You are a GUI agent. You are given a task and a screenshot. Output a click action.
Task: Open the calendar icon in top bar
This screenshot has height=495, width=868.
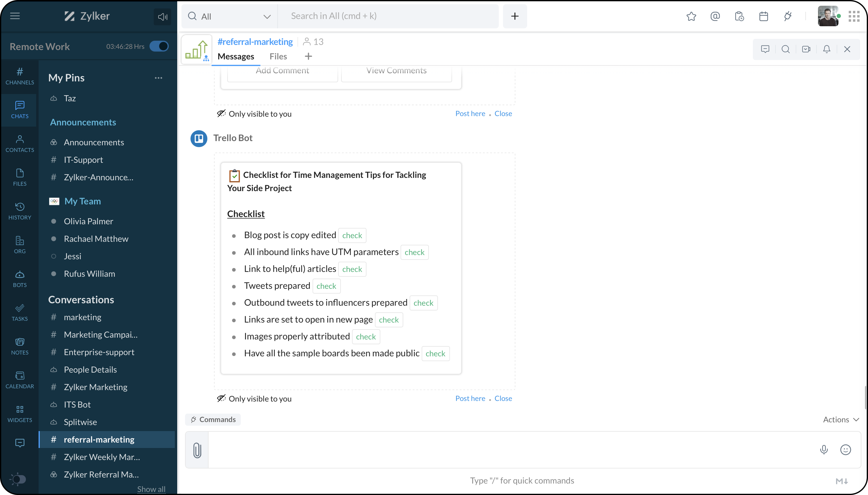point(764,16)
